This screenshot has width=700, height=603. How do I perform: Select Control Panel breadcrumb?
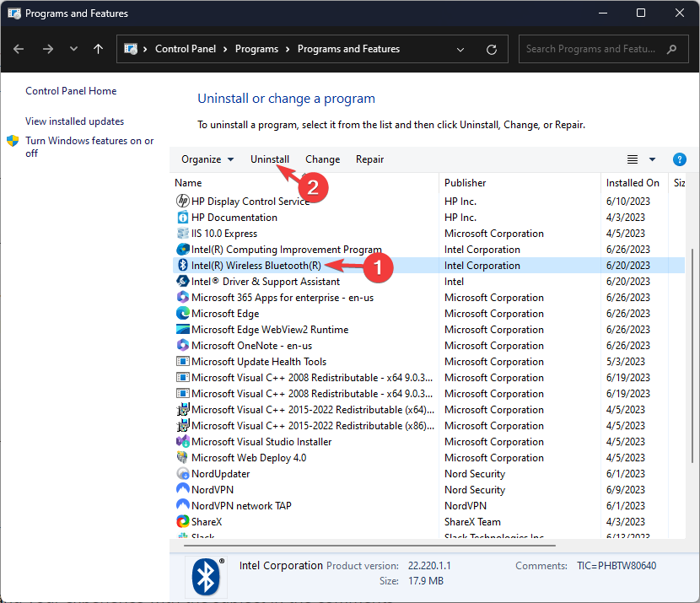186,49
